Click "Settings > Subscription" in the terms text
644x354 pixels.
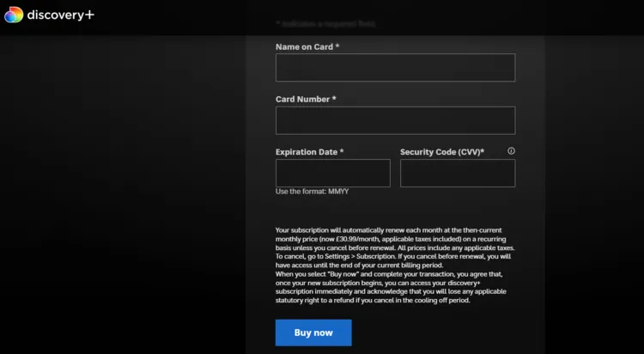click(358, 256)
